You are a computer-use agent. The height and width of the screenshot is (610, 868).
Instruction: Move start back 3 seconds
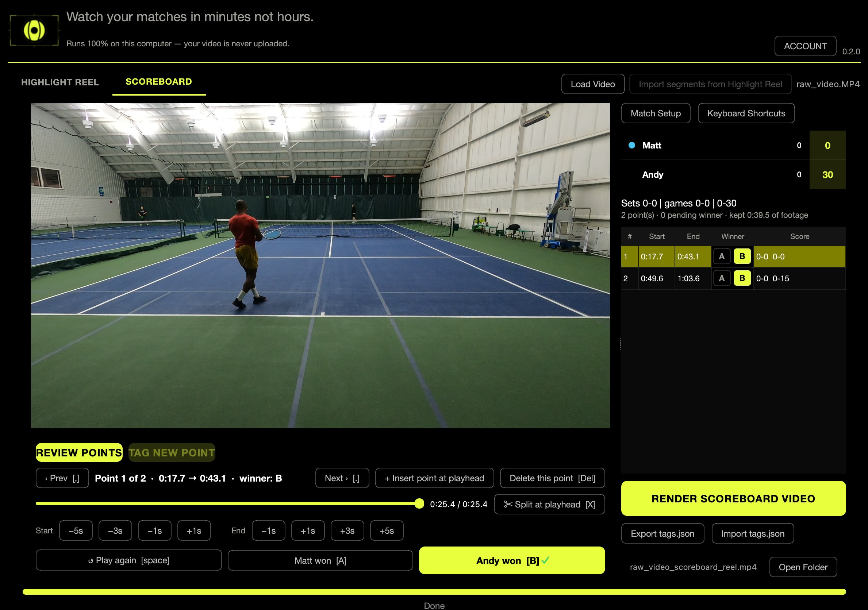(x=115, y=530)
